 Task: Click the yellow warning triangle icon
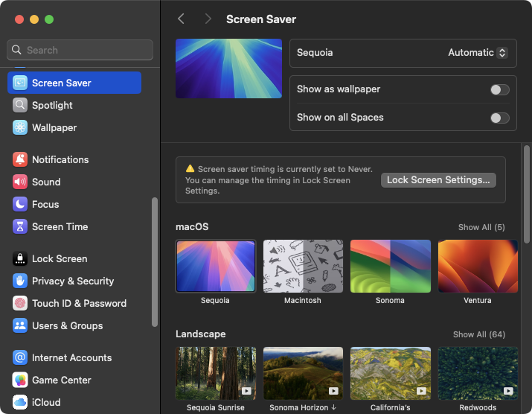[190, 168]
